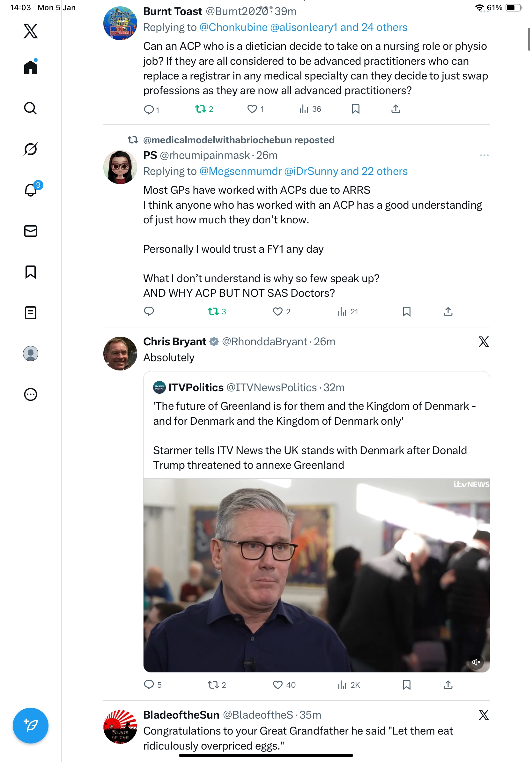The height and width of the screenshot is (762, 532).
Task: Expand the More menu in sidebar
Action: pyautogui.click(x=30, y=394)
